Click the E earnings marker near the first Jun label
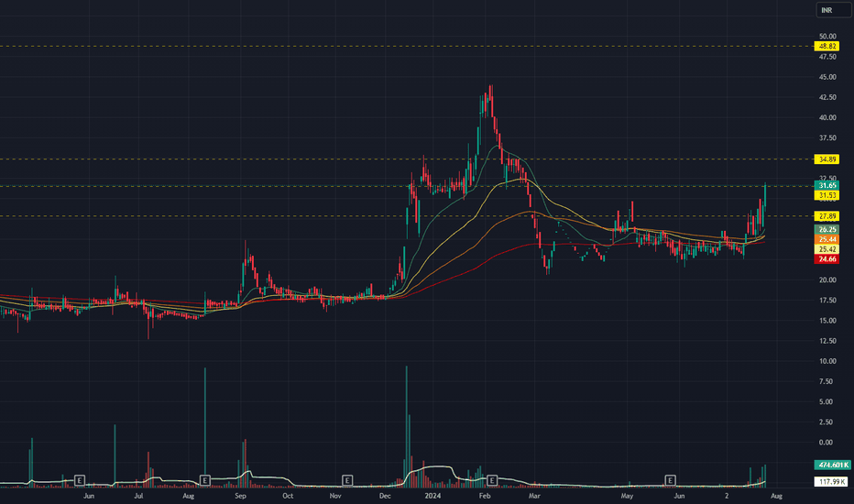This screenshot has height=504, width=854. coord(80,480)
